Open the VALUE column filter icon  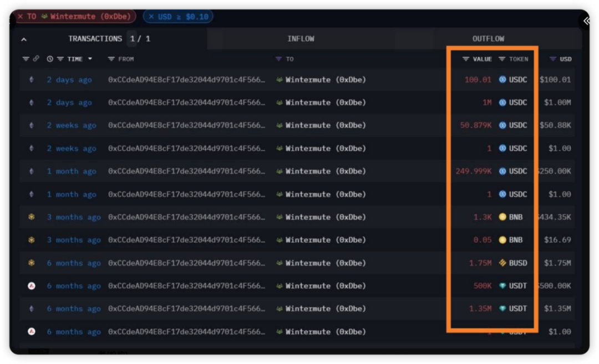(x=466, y=59)
